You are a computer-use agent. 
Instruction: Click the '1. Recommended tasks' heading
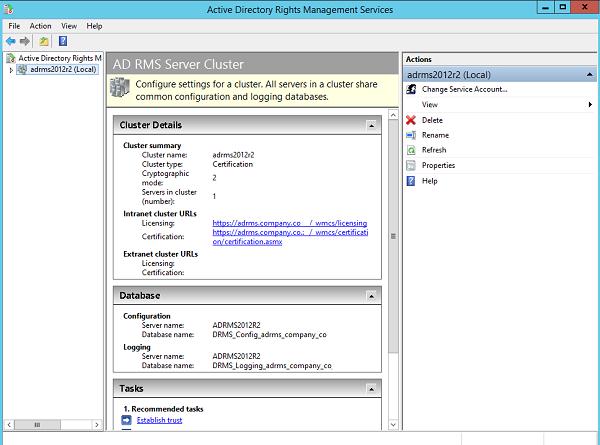(163, 409)
